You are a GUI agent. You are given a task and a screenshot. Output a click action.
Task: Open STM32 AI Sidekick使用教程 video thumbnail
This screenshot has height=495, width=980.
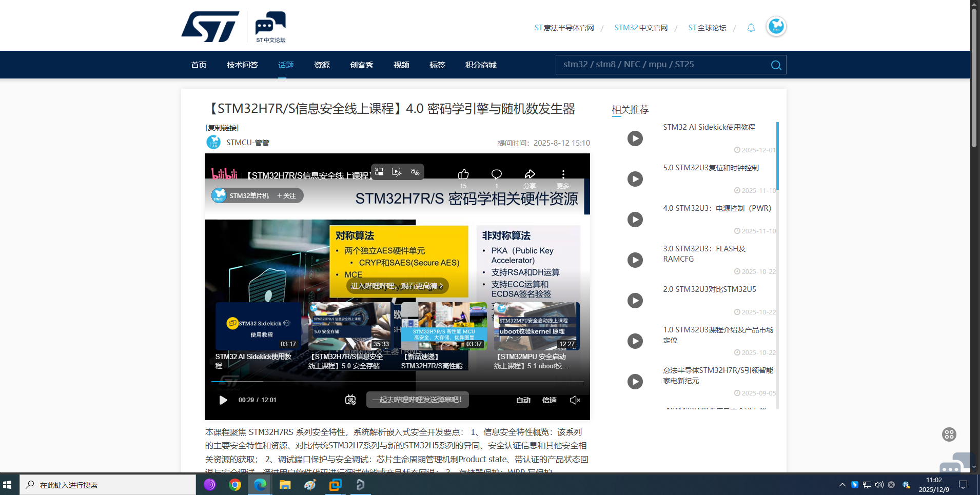click(258, 326)
